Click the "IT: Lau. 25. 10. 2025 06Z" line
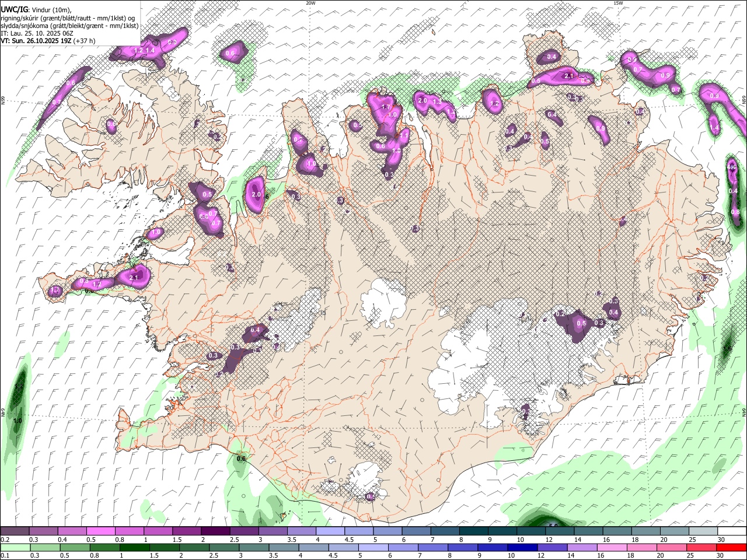Image resolution: width=747 pixels, height=560 pixels. click(37, 33)
